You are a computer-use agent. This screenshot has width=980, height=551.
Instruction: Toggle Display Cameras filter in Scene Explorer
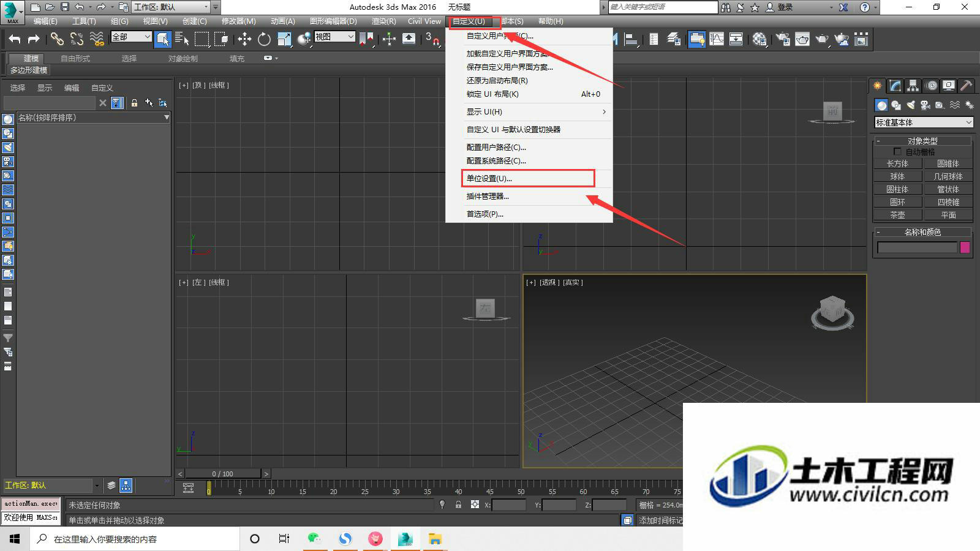coord(8,161)
